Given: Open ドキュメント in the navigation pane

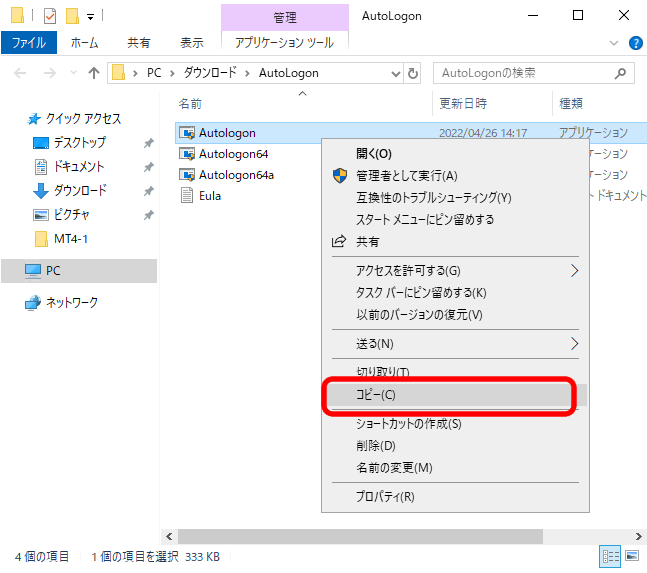Looking at the screenshot, I should [x=69, y=167].
